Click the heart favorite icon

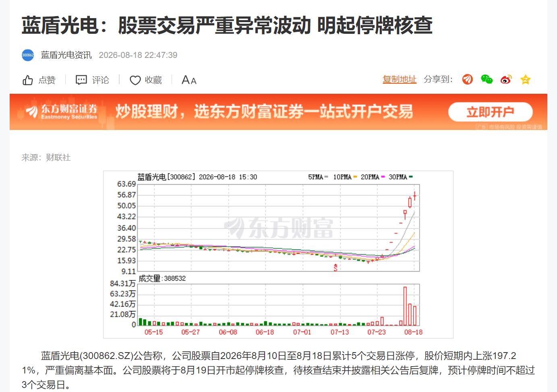coord(135,80)
